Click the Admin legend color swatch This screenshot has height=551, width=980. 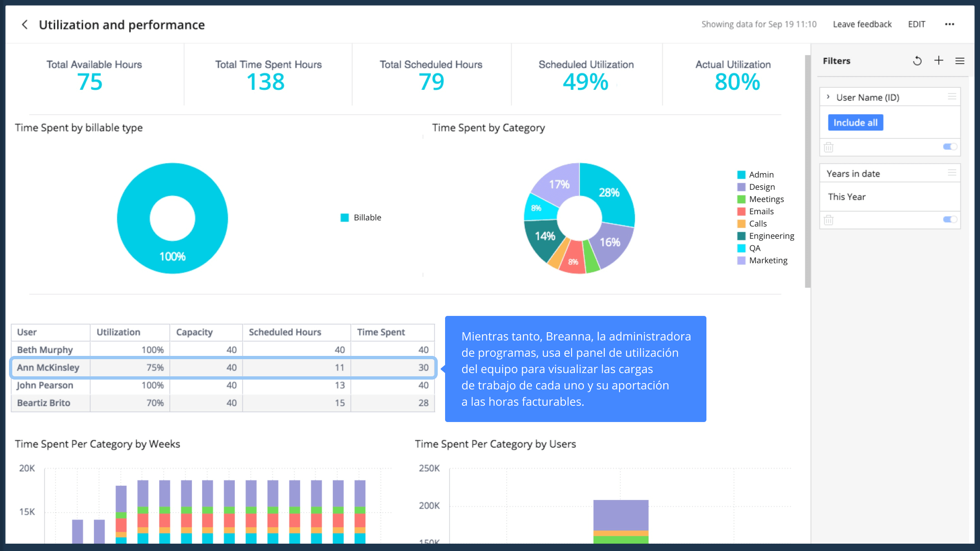pyautogui.click(x=741, y=175)
